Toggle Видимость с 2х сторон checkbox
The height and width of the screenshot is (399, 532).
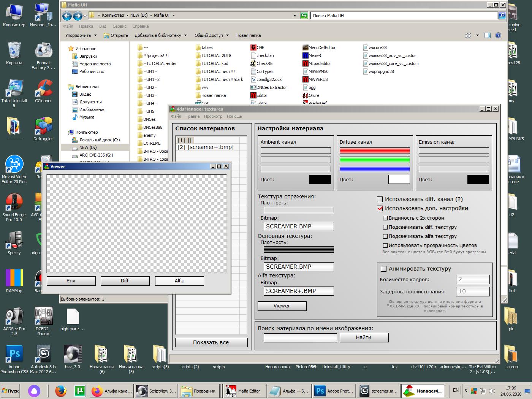[385, 218]
